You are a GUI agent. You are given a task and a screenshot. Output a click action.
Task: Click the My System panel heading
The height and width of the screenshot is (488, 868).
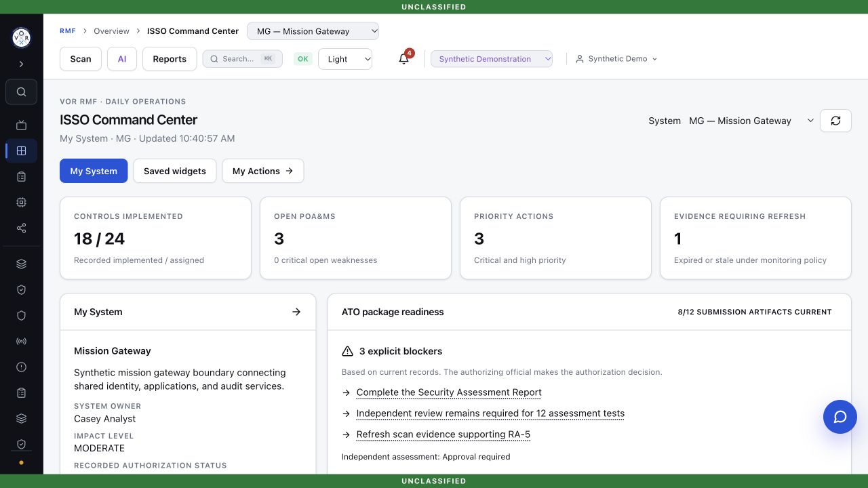click(98, 312)
